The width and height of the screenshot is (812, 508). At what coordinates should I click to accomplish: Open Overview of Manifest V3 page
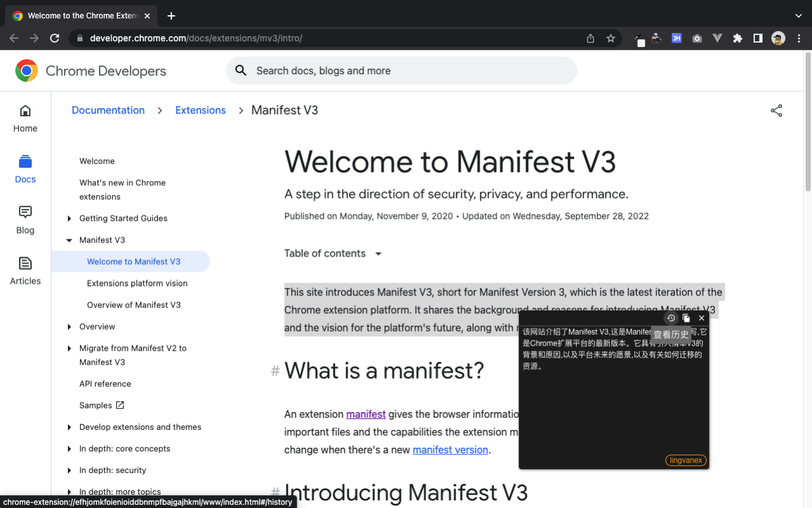pos(134,305)
